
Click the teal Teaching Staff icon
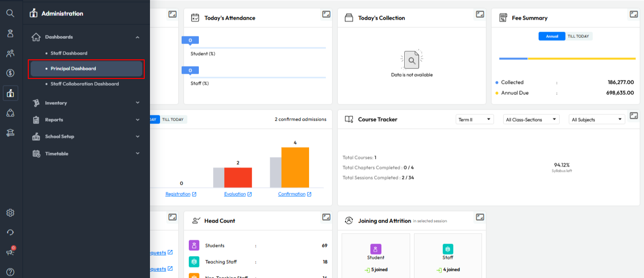(194, 262)
